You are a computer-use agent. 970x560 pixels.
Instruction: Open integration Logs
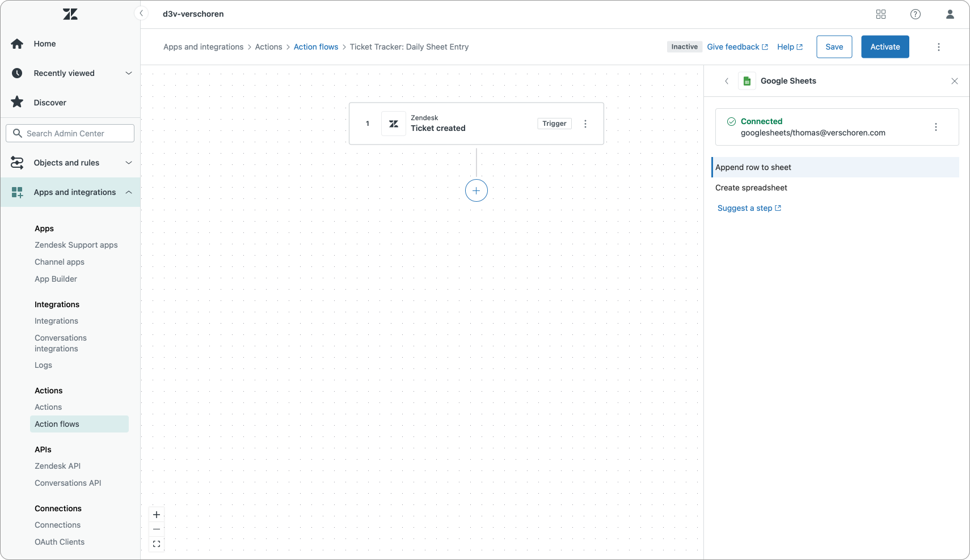click(43, 365)
